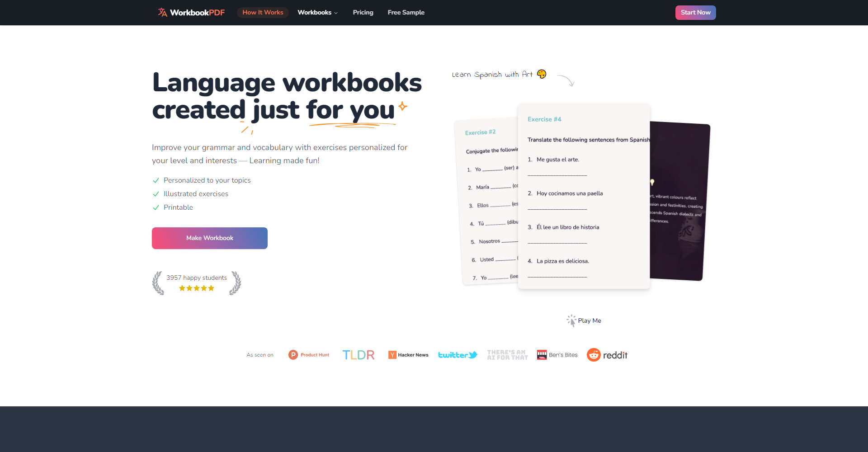Click the checkmark beside Printable
868x452 pixels.
click(x=156, y=207)
